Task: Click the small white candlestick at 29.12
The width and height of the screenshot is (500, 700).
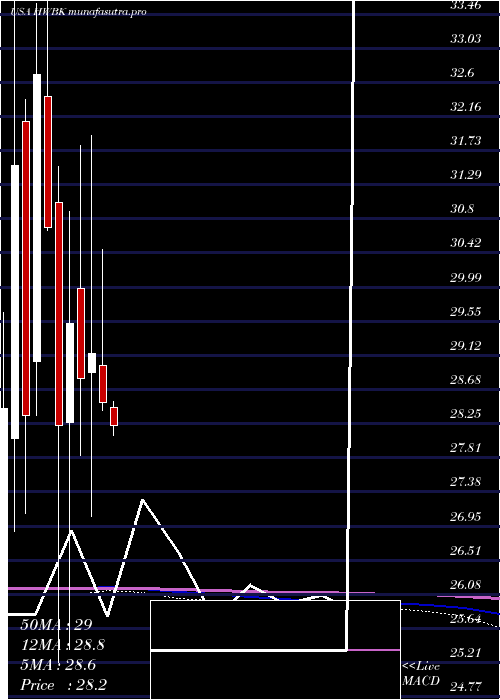Action: pyautogui.click(x=92, y=363)
